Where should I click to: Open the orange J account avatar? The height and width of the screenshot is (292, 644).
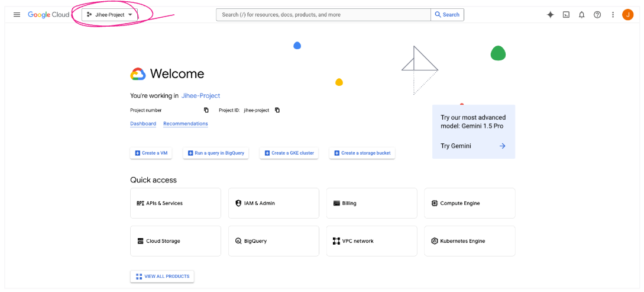[627, 15]
